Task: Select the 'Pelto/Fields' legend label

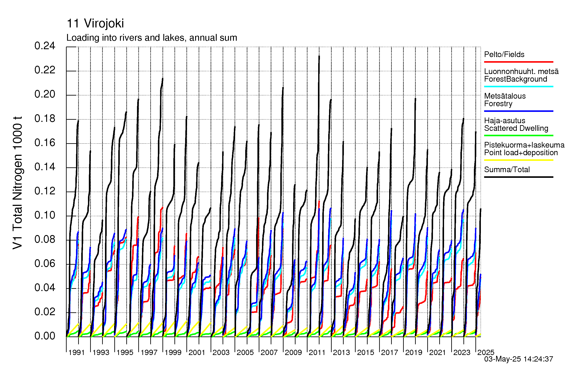Action: tap(504, 54)
